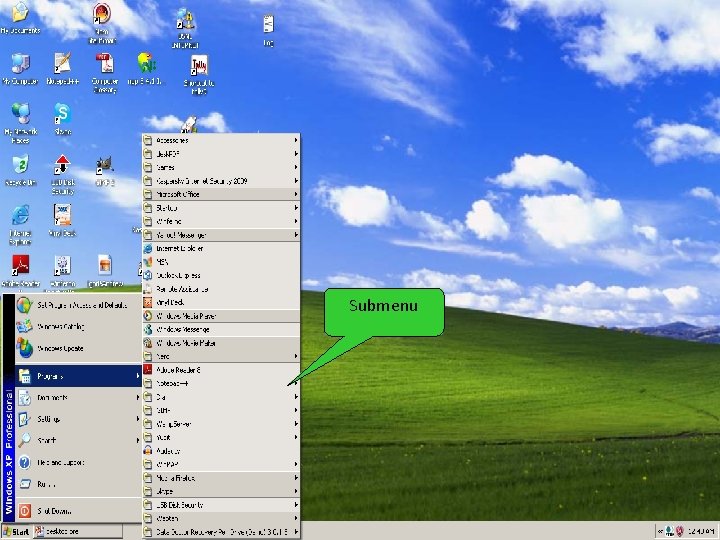Choose Shut Down in the Start menu
Screen dimensions: 720x540
(x=78, y=511)
